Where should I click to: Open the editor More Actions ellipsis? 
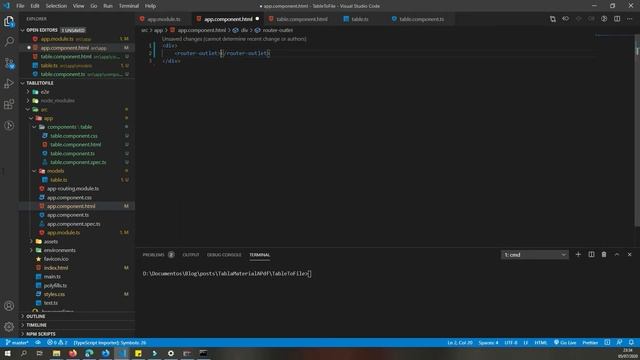[629, 19]
